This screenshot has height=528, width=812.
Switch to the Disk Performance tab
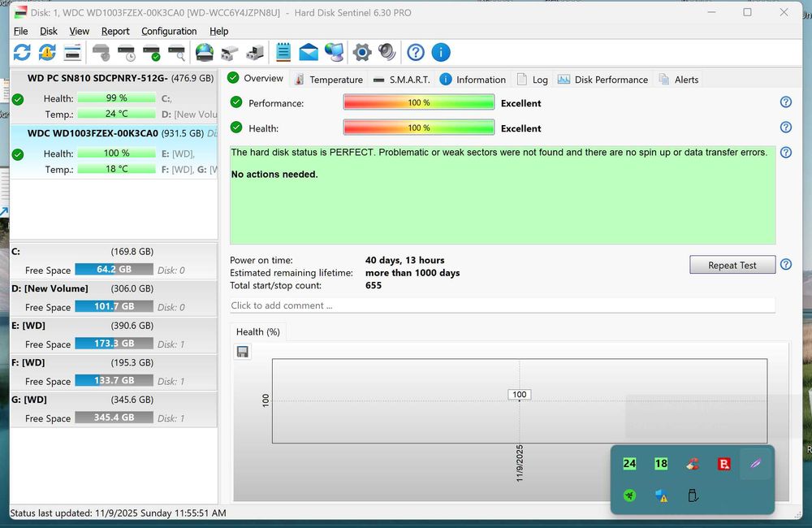pos(603,80)
